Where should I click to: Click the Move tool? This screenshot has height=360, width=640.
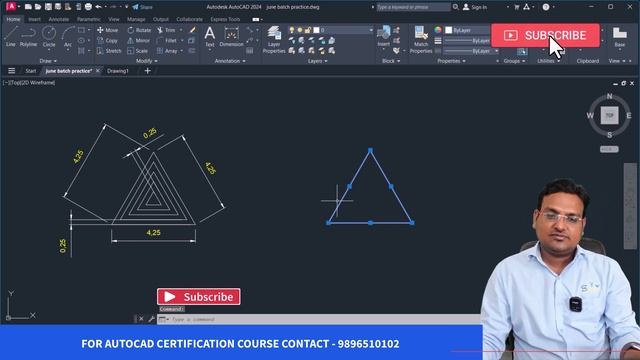[108, 30]
